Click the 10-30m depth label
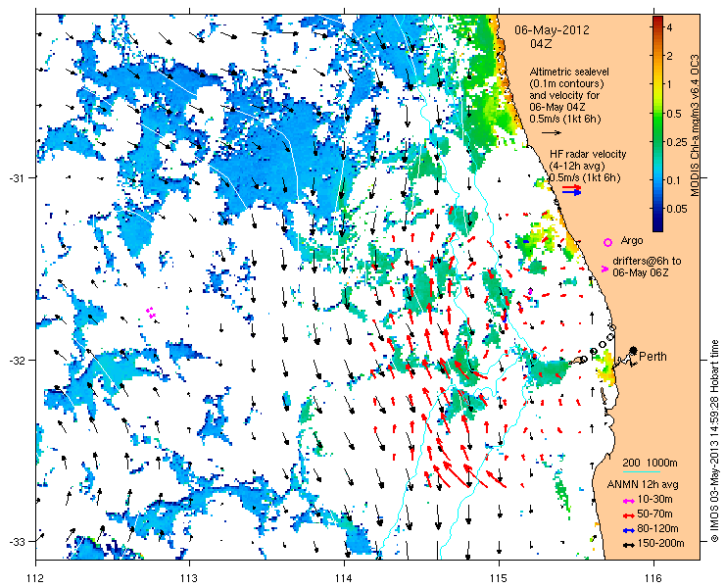 654,499
